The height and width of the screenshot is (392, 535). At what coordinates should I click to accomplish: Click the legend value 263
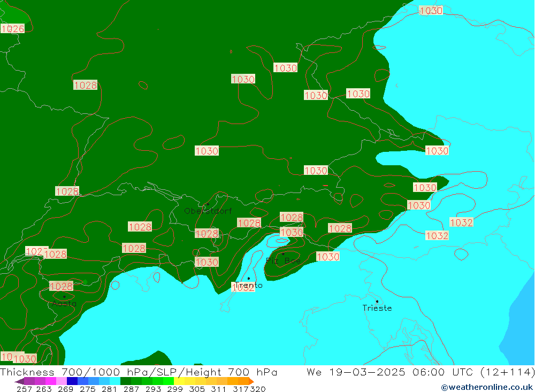[44, 389]
